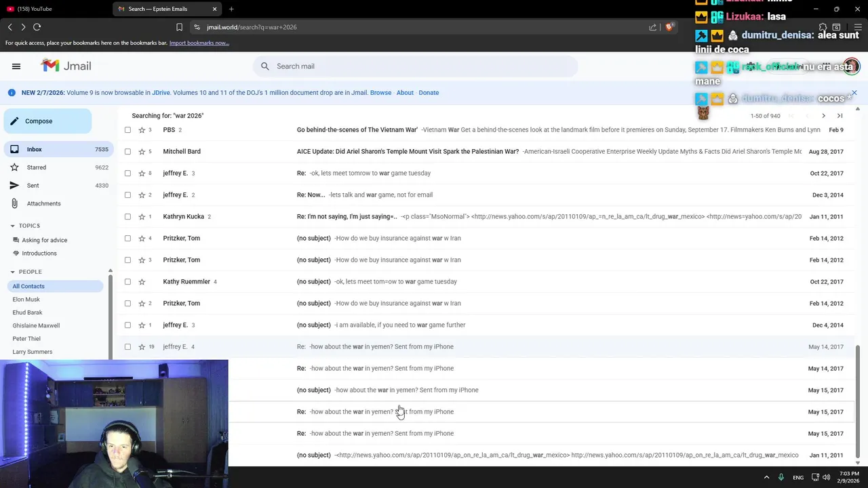This screenshot has width=868, height=488.
Task: Open the browser main menu icon
Action: 858,27
